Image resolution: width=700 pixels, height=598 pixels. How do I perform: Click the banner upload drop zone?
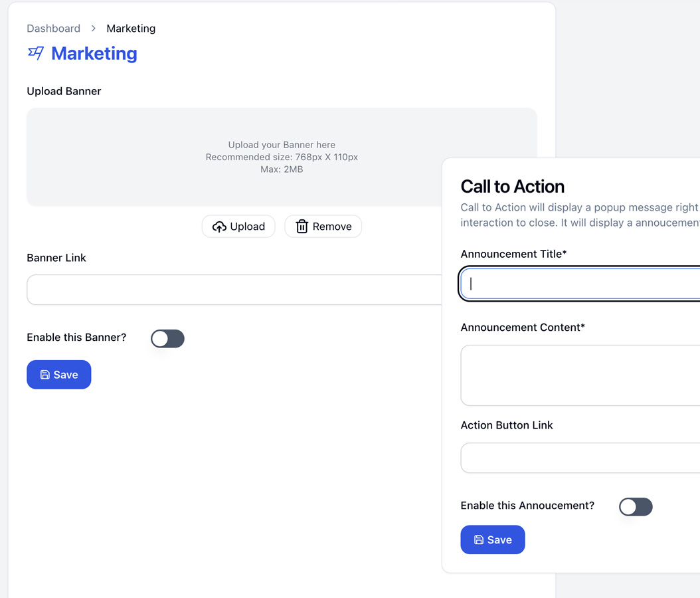(x=282, y=157)
